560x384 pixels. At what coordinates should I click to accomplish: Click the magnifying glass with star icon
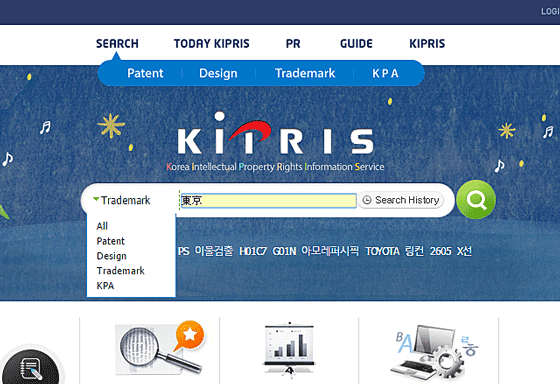160,348
